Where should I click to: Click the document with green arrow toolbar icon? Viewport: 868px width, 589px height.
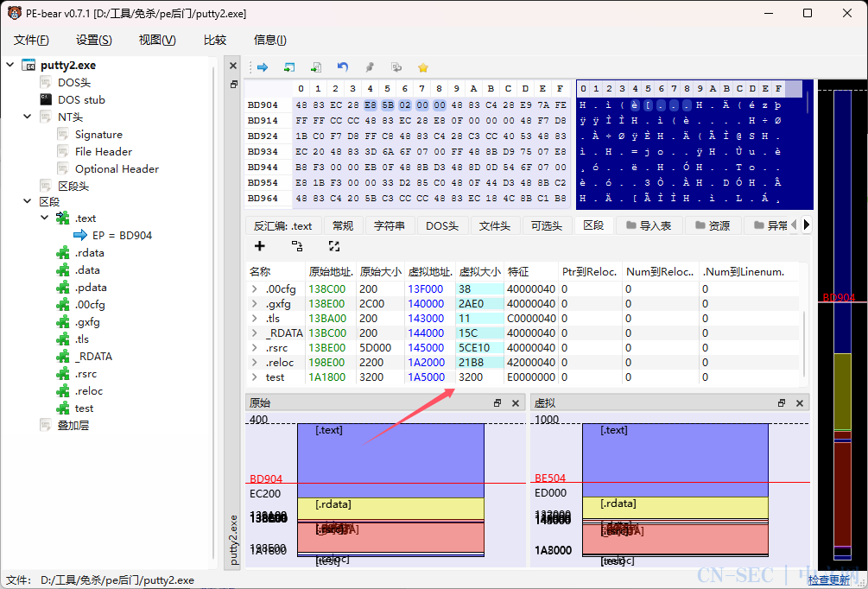click(x=315, y=67)
